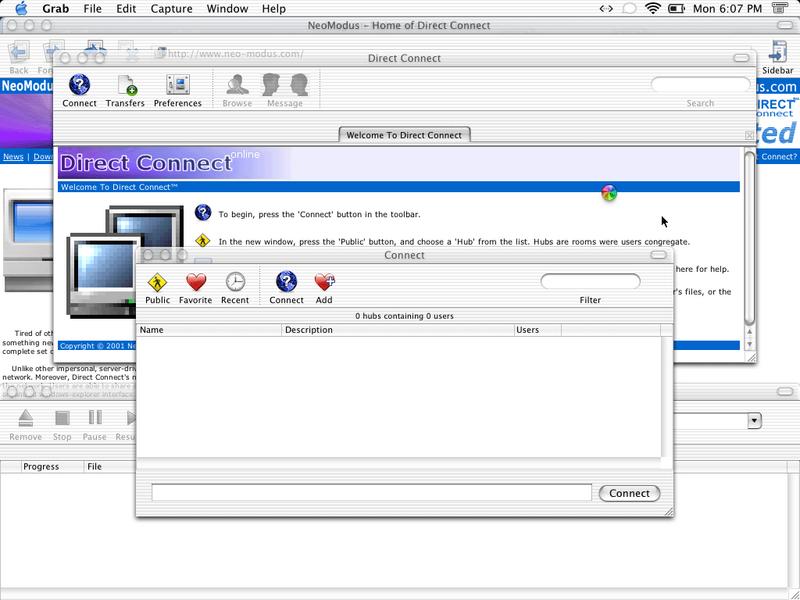Click the Connect button beside hub address field
Image resolution: width=800 pixels, height=600 pixels.
(x=629, y=493)
